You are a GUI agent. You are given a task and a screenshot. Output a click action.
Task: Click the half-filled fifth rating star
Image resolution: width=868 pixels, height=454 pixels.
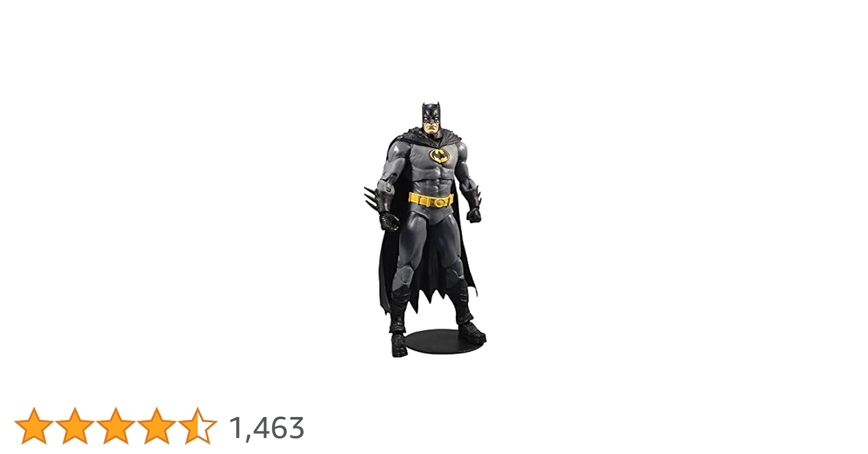point(198,426)
